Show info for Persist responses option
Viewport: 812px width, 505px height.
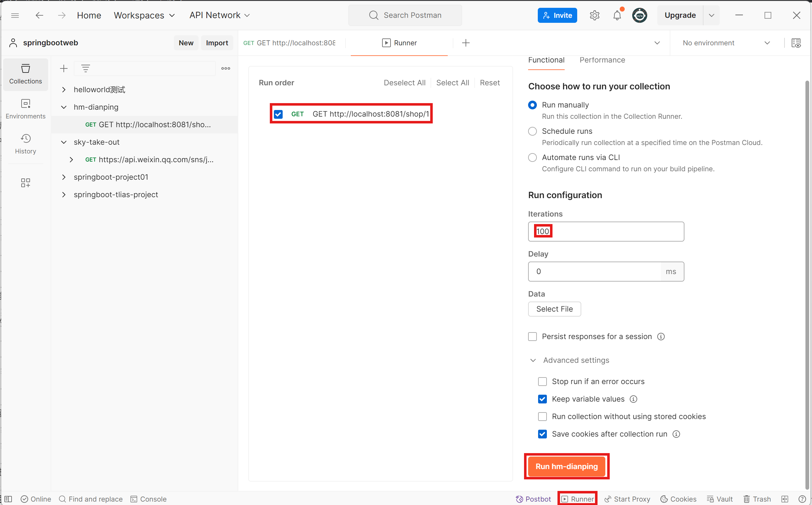click(x=661, y=336)
